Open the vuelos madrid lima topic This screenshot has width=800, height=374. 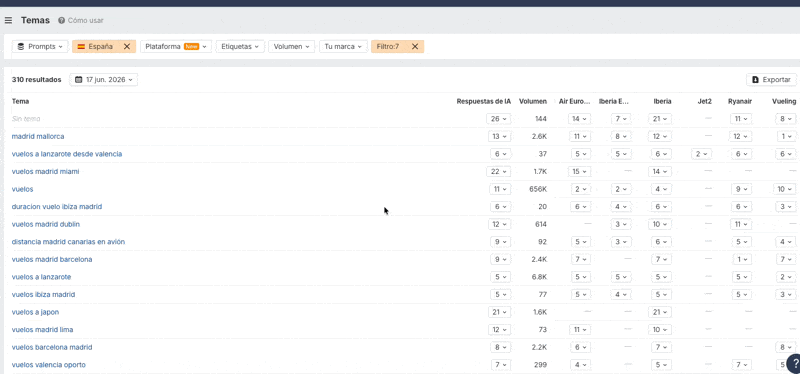click(42, 330)
